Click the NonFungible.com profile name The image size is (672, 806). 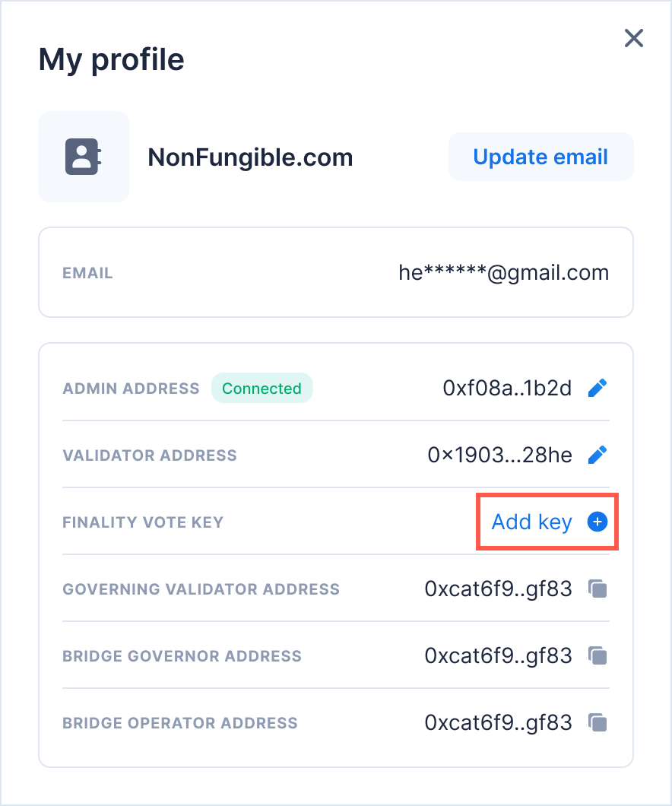(x=250, y=157)
